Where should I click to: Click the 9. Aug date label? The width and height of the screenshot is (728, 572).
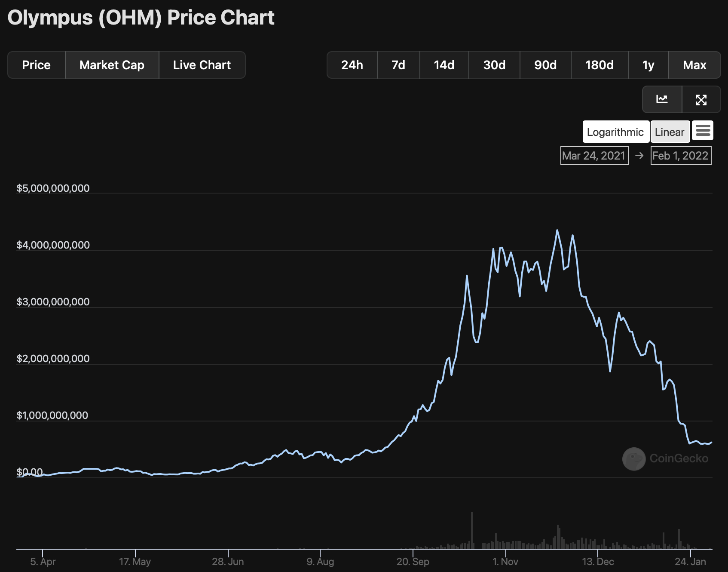point(320,562)
